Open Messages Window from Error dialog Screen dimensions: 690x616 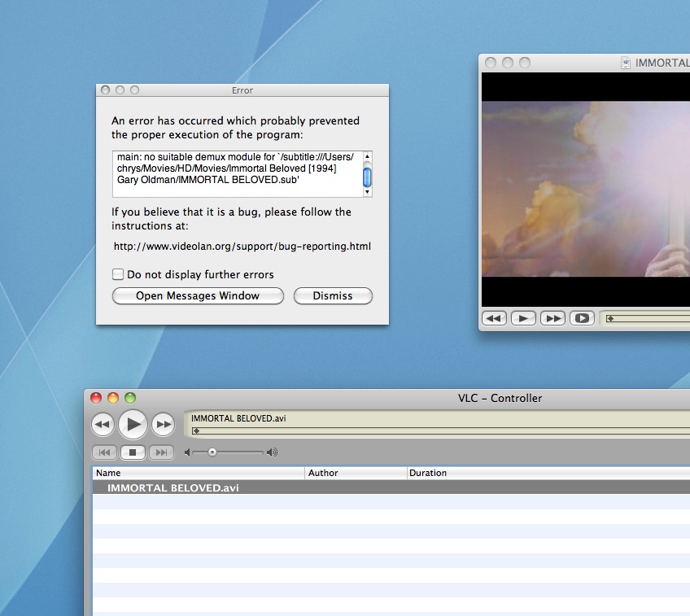(198, 295)
